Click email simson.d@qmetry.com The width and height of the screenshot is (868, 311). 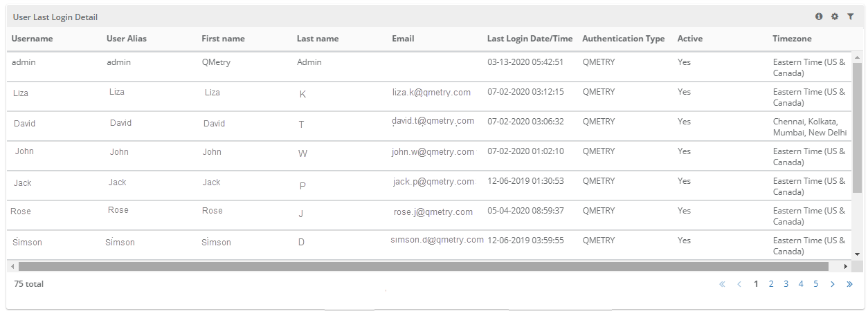coord(437,240)
